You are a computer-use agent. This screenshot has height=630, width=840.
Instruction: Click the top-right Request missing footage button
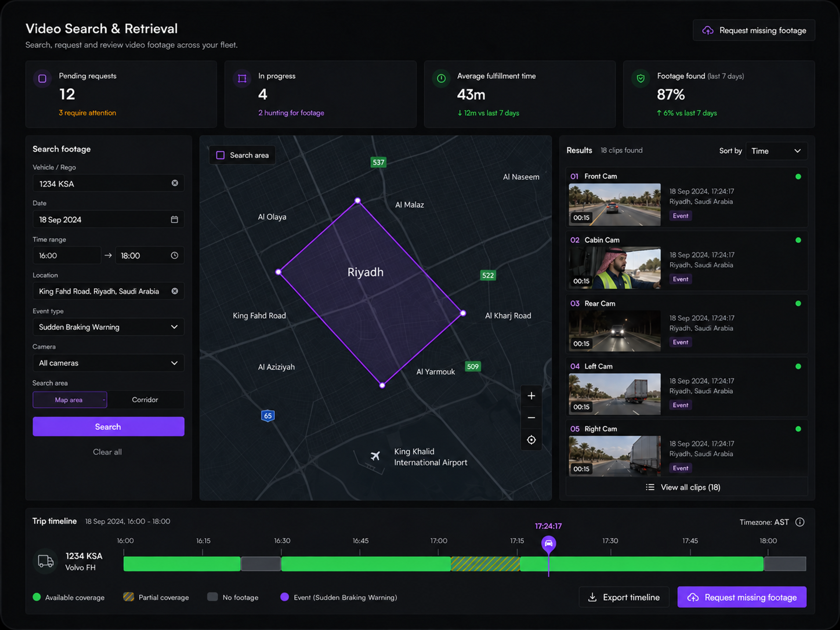[x=754, y=30]
